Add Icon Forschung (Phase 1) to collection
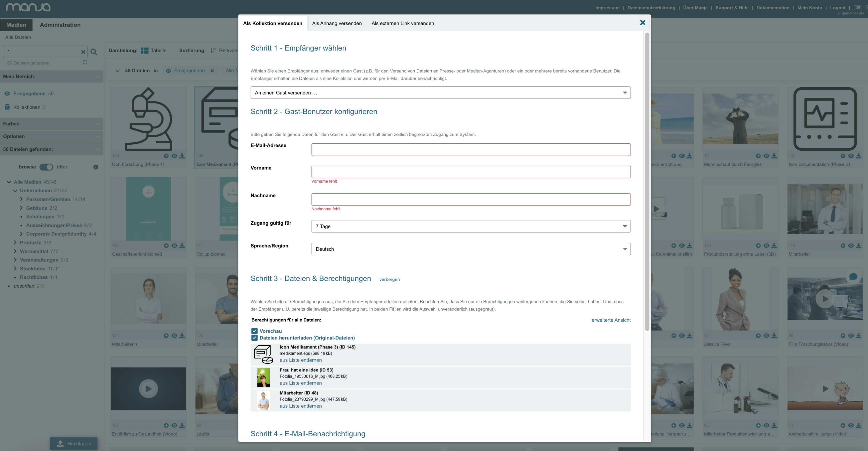The width and height of the screenshot is (868, 451). pos(166,156)
